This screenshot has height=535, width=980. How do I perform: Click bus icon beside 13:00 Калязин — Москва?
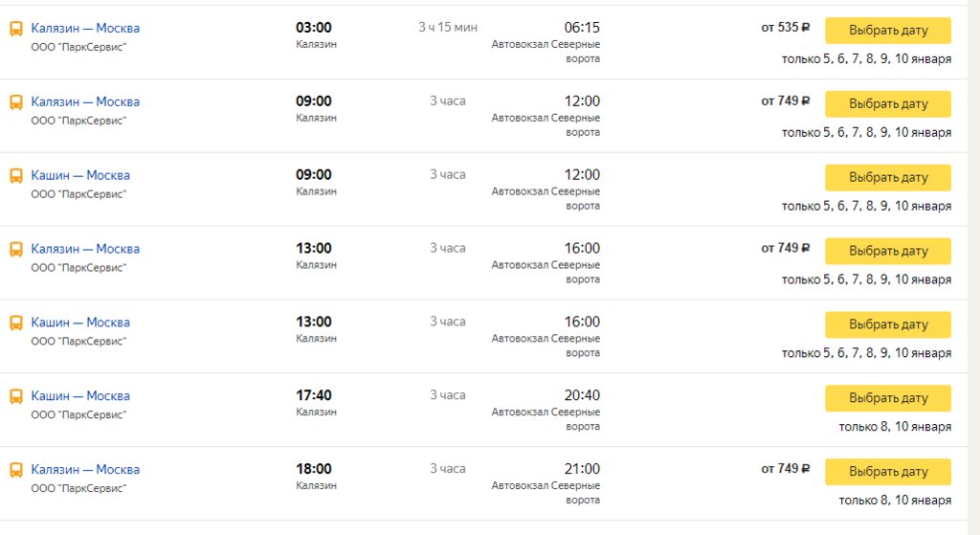[16, 250]
